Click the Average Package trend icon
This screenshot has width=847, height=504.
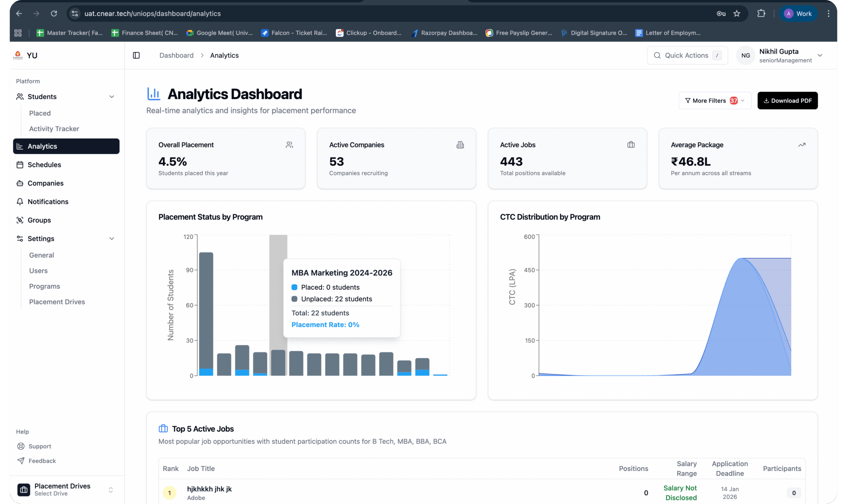802,145
